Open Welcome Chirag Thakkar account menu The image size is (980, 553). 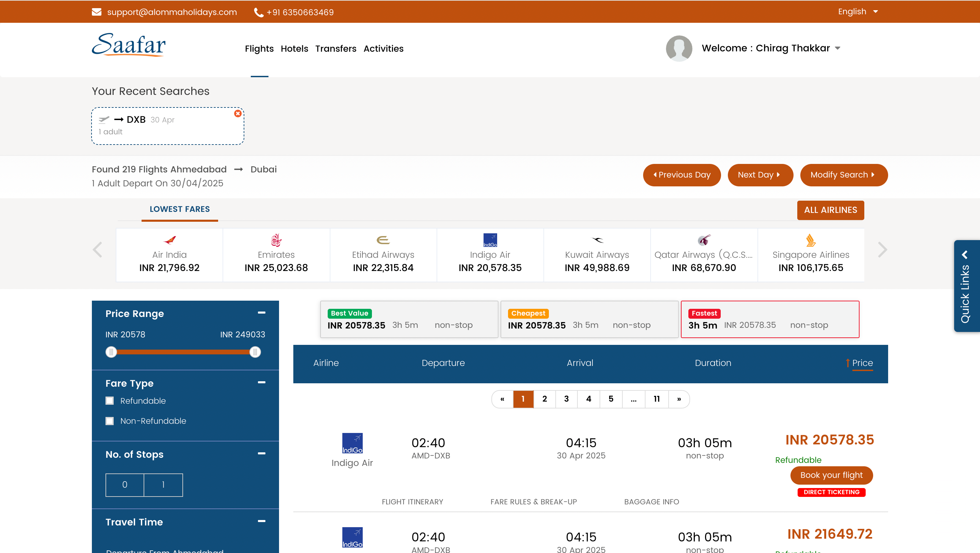[771, 48]
